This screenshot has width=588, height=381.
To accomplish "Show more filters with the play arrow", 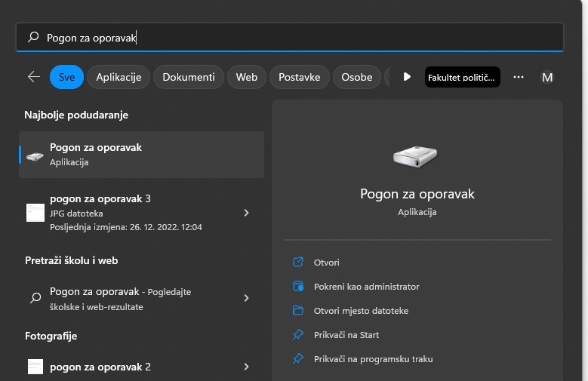I will click(x=407, y=77).
